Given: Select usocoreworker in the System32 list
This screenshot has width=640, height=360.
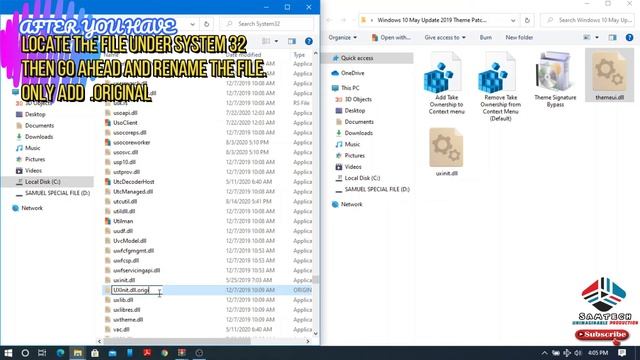Looking at the screenshot, I should pyautogui.click(x=131, y=142).
